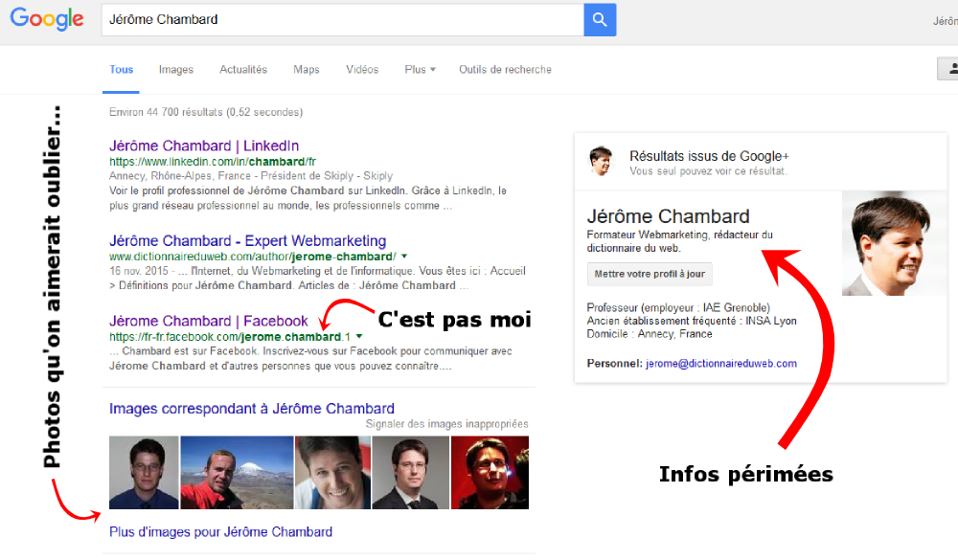The width and height of the screenshot is (958, 560).
Task: Click Professeur (employeur : IAE Grenoble) line
Action: [678, 307]
